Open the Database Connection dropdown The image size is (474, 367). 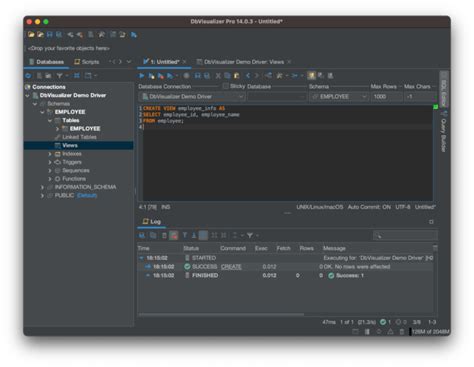(192, 97)
